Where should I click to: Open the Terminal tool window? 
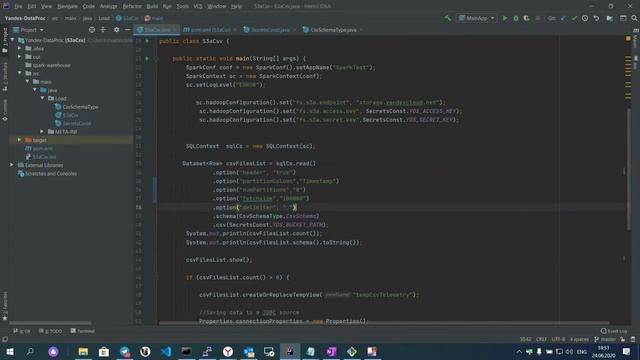82,331
